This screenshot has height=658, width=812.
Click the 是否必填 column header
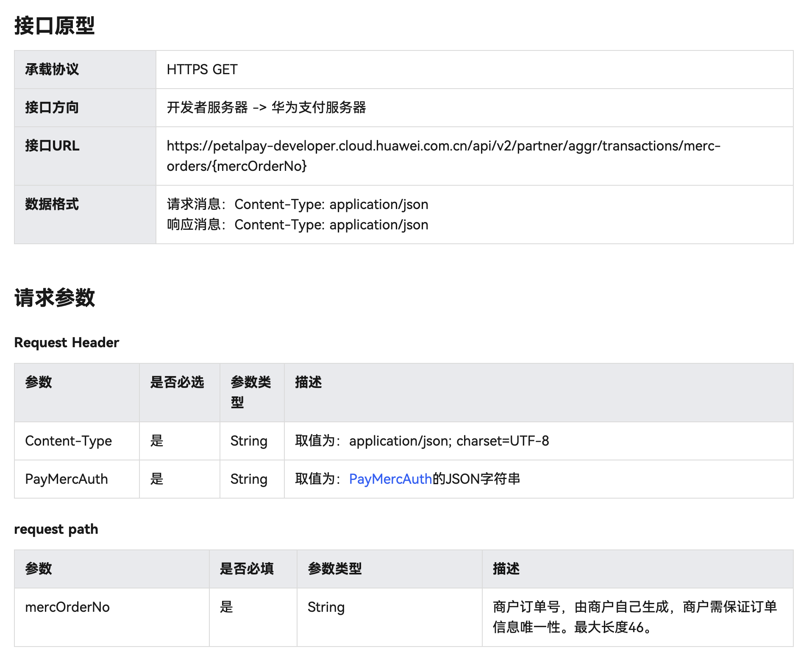pos(247,569)
